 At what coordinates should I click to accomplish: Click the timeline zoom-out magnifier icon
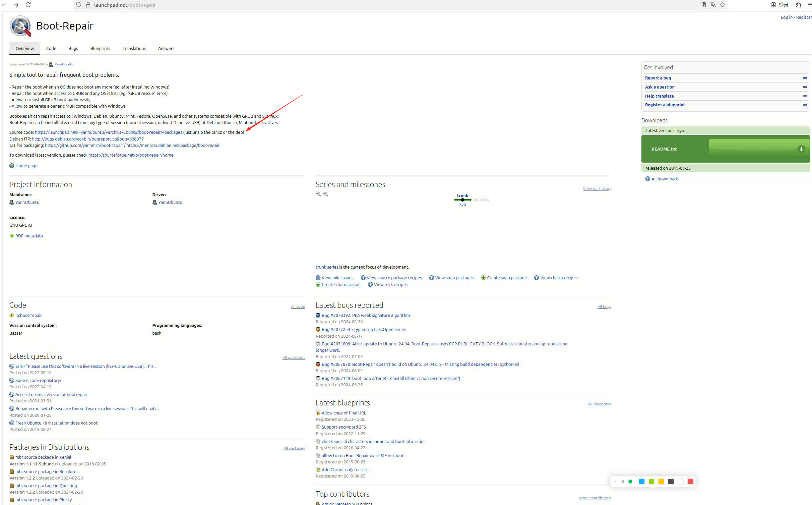325,194
